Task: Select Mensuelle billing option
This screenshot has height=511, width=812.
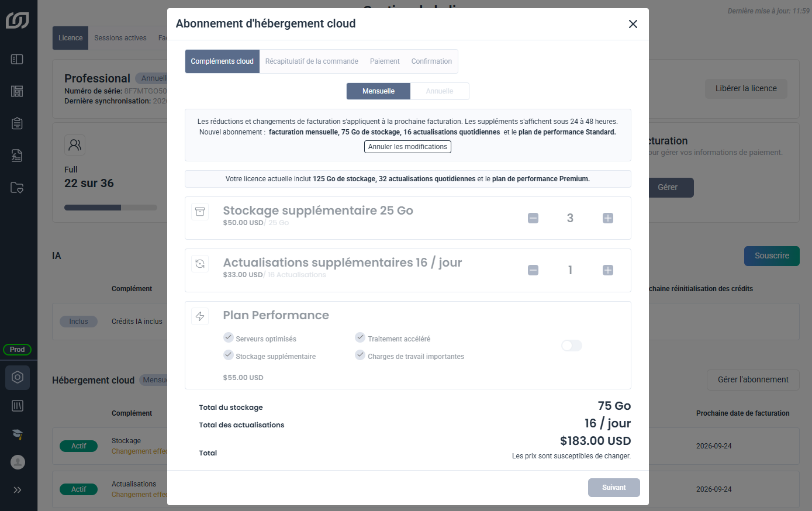Action: 378,91
